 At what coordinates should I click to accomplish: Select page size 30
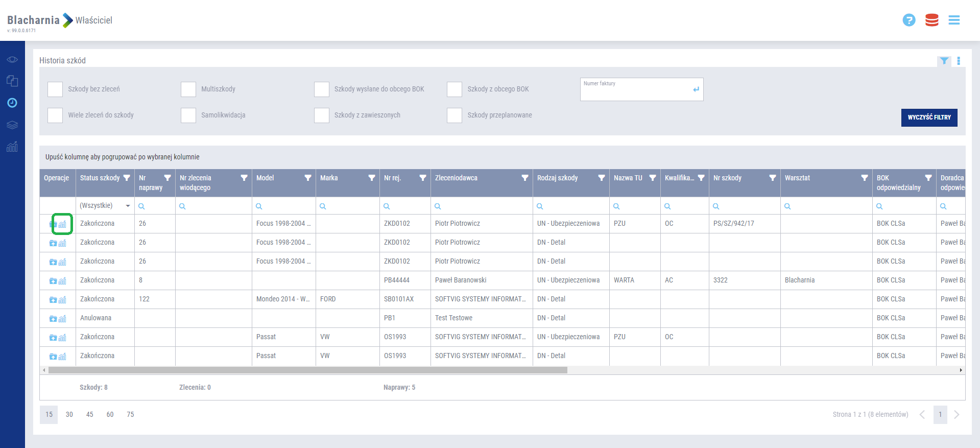(69, 414)
